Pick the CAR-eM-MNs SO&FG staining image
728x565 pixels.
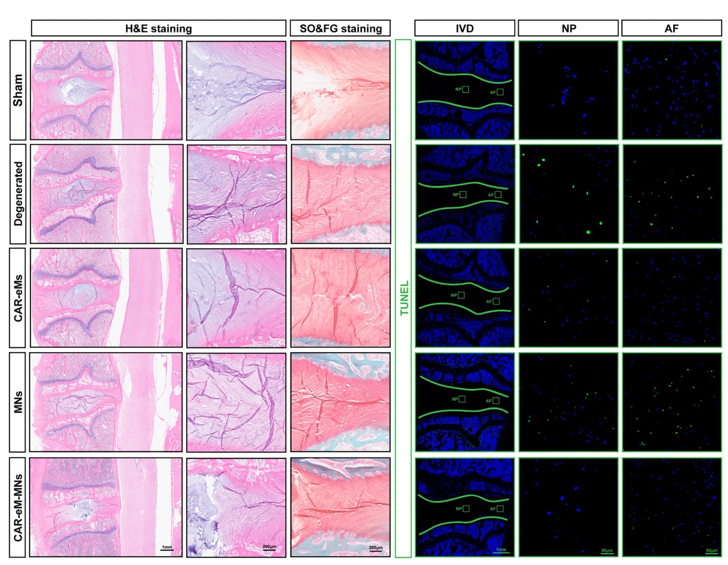coord(340,507)
